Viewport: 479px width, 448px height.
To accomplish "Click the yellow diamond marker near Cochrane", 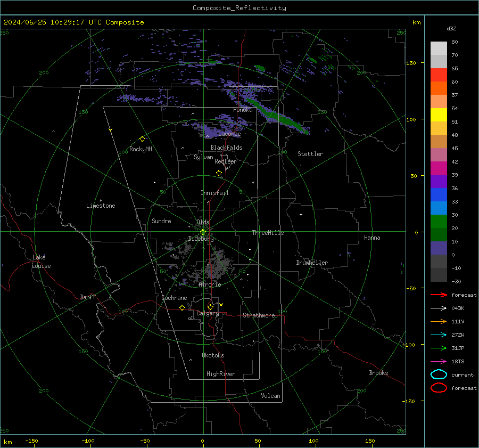I will click(183, 307).
